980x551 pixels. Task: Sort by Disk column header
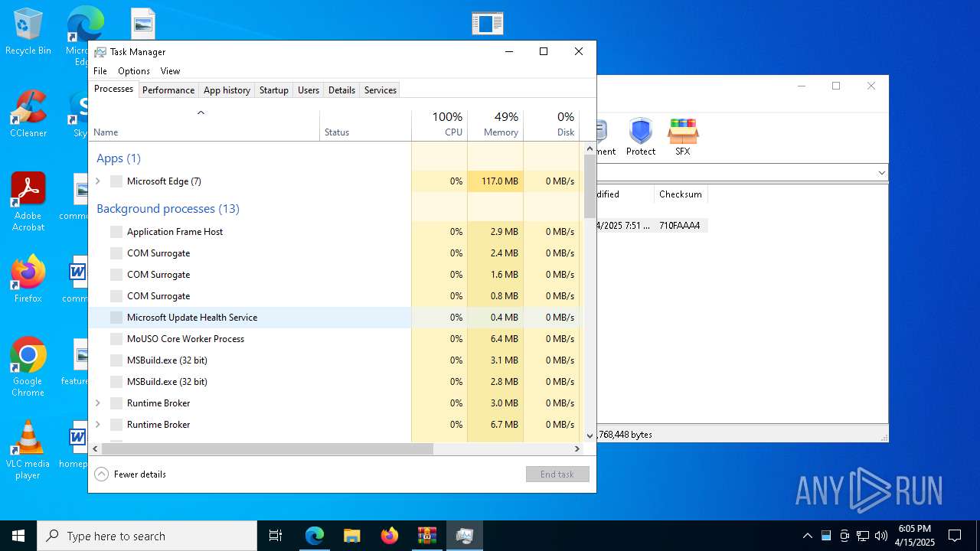pyautogui.click(x=551, y=126)
